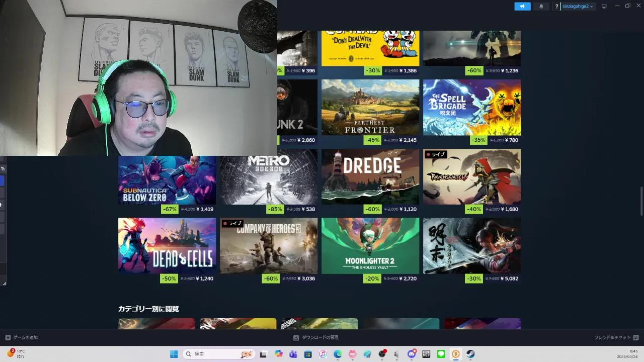Open the NCV app on taskbar
The height and width of the screenshot is (362, 644).
tap(427, 354)
